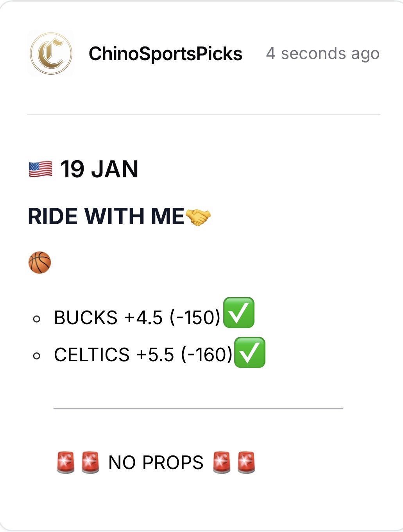
Task: Click the green checkmark beside the Celtics pick
Action: click(x=250, y=352)
